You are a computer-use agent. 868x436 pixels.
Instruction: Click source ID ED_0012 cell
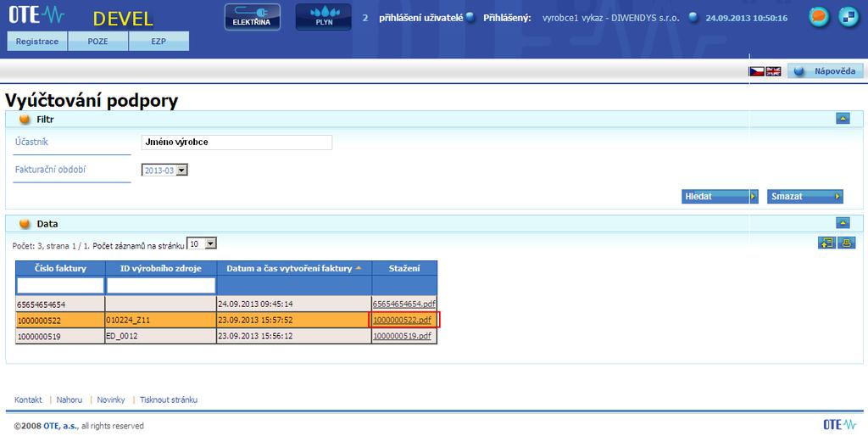[x=161, y=336]
